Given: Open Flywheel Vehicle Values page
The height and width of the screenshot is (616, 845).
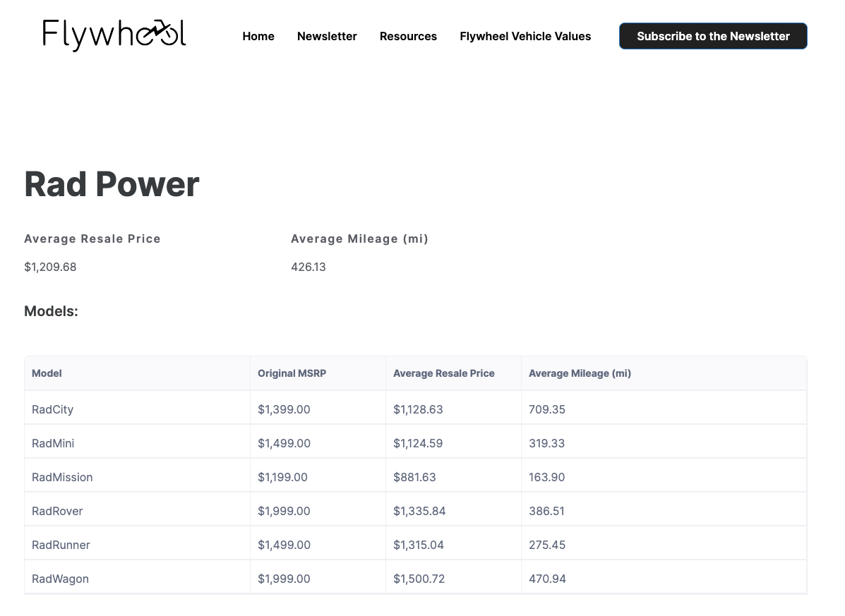Looking at the screenshot, I should (x=525, y=36).
